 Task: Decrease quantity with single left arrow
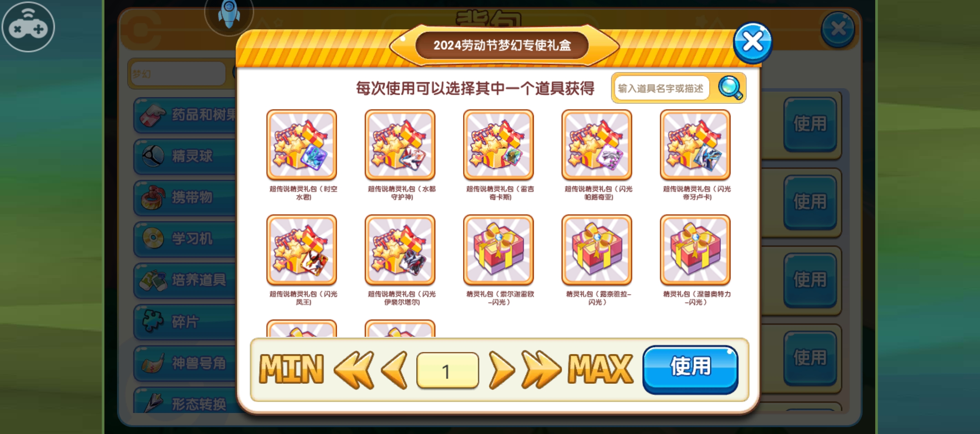coord(395,370)
